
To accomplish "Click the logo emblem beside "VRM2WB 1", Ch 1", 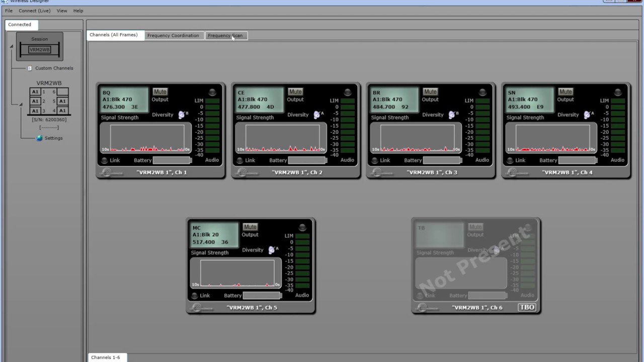I will [110, 172].
